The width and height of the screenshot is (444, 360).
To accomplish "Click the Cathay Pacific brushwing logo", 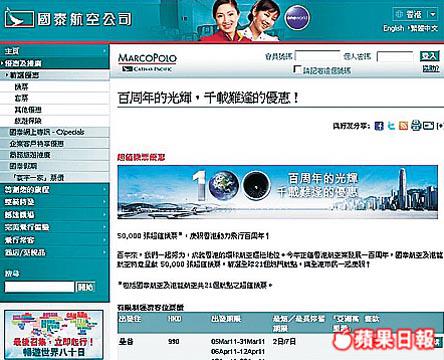I will (x=19, y=18).
